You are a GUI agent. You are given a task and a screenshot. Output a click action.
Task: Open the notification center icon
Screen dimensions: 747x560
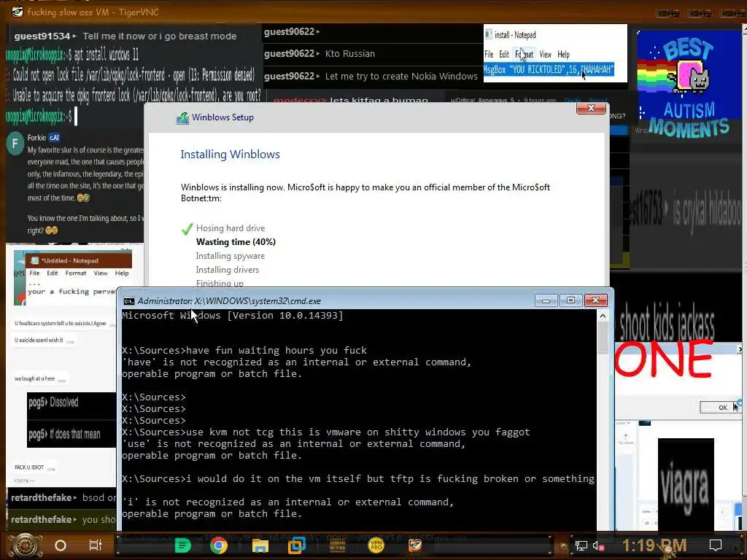pyautogui.click(x=716, y=545)
